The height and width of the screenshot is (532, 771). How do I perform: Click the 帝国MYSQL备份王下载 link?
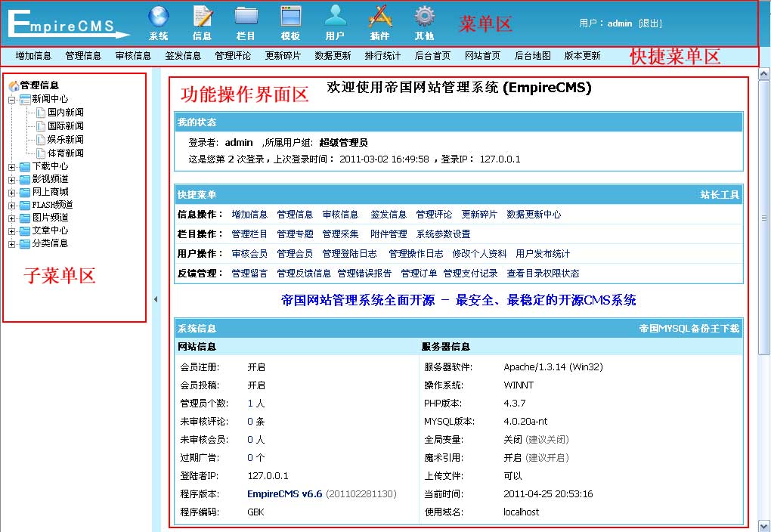point(689,329)
